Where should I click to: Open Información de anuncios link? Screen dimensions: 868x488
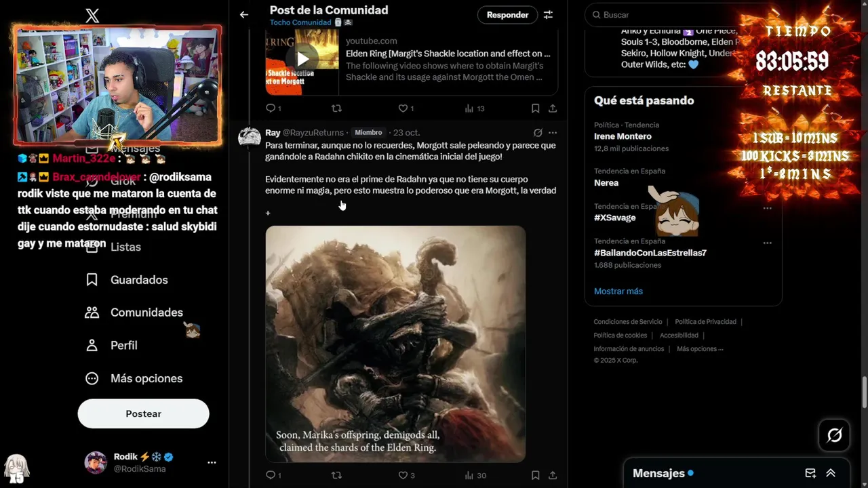[629, 349]
